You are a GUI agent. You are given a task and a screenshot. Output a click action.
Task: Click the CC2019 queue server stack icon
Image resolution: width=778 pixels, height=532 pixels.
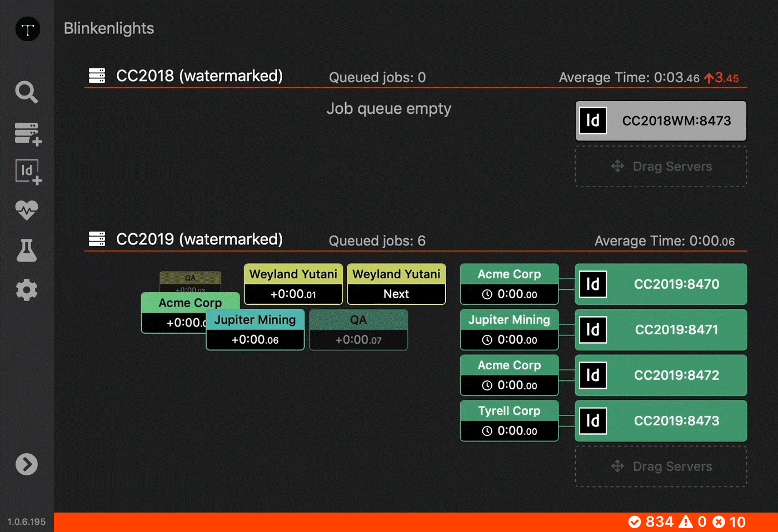pyautogui.click(x=97, y=239)
